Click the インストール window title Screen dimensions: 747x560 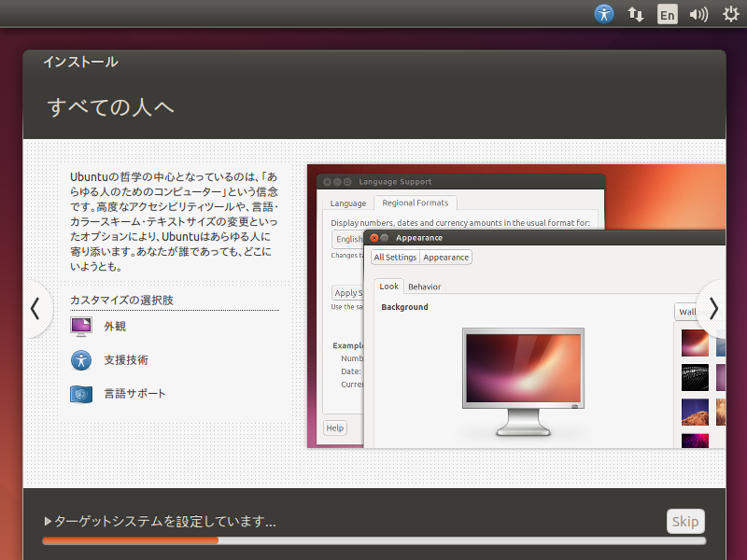point(80,62)
